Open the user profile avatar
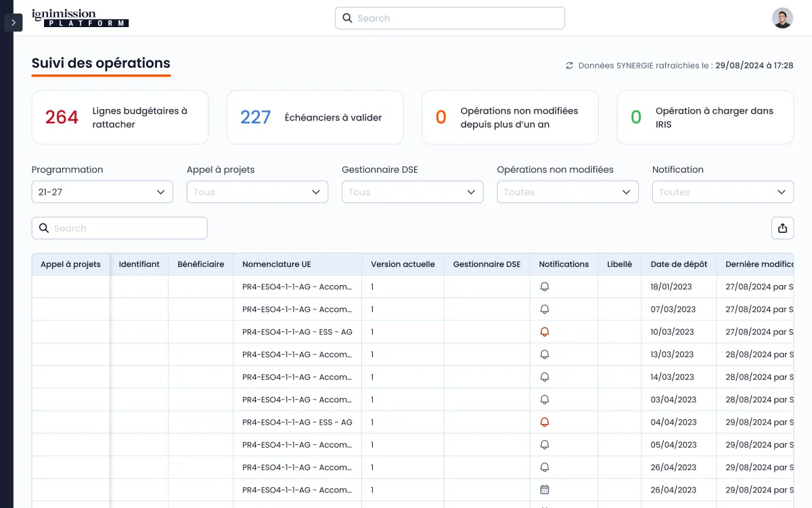812x508 pixels. 782,18
